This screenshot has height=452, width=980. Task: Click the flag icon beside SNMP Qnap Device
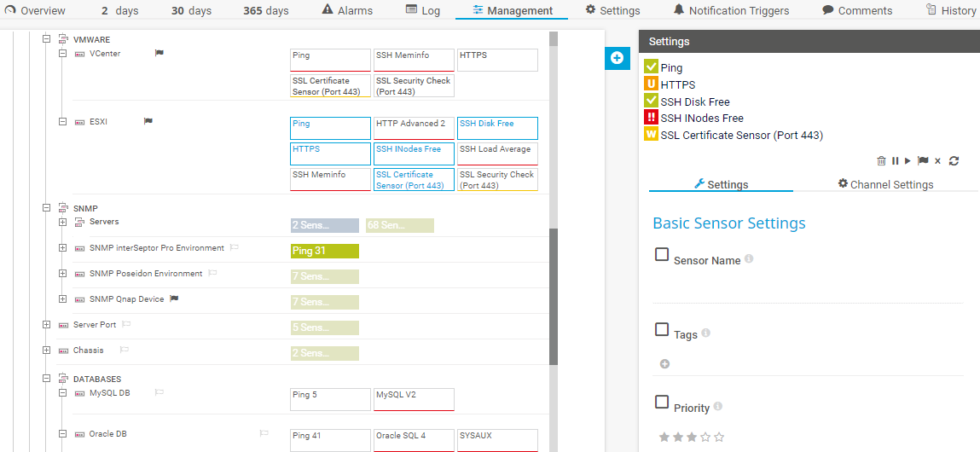point(174,299)
